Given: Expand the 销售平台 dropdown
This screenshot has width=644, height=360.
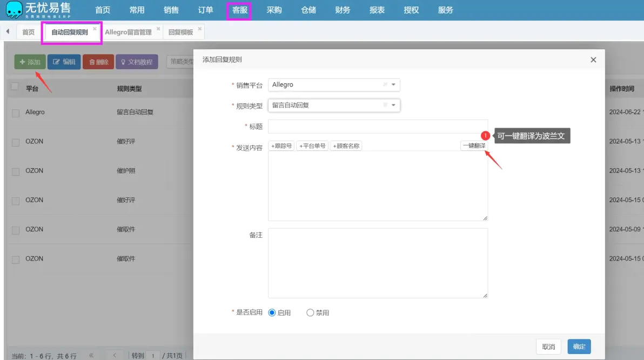Looking at the screenshot, I should [x=393, y=84].
